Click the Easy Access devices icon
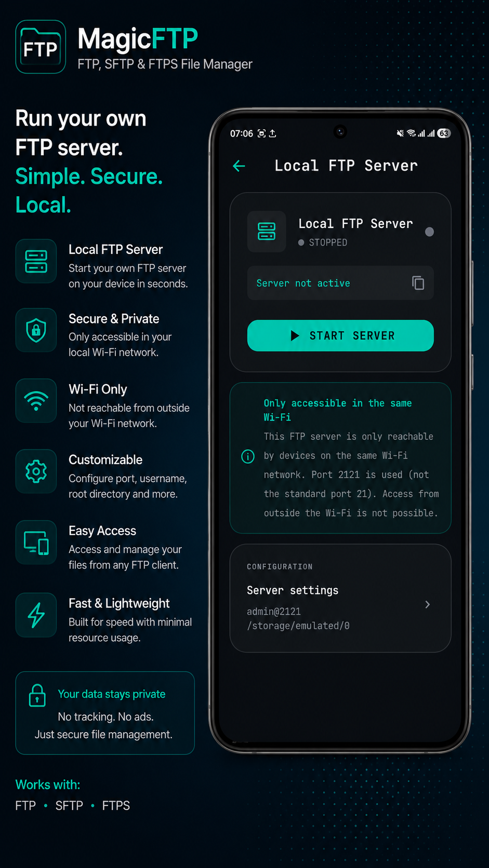 tap(36, 542)
